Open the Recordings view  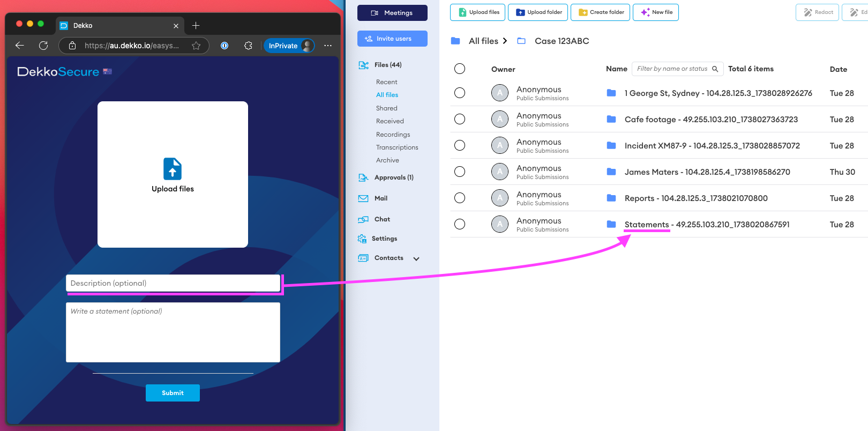coord(393,135)
